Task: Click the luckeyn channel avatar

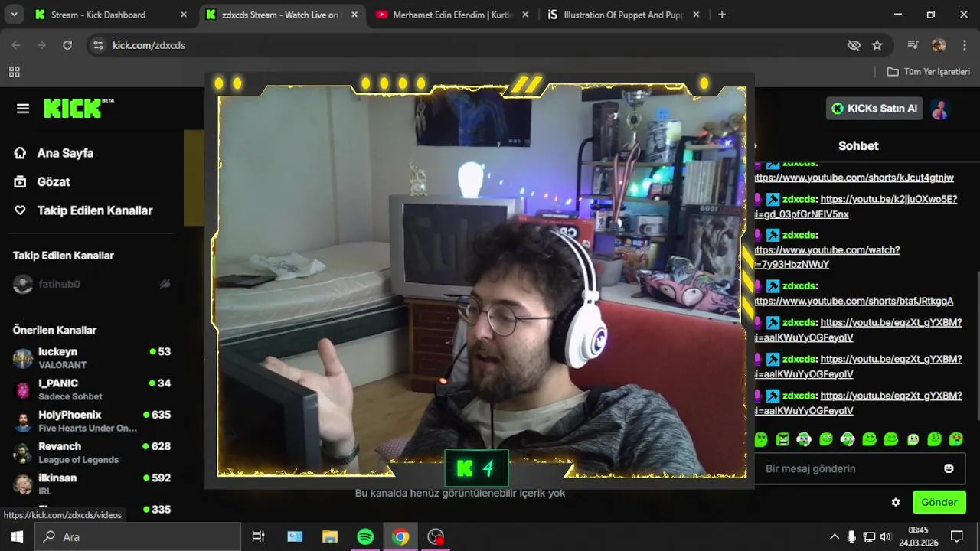Action: (23, 358)
